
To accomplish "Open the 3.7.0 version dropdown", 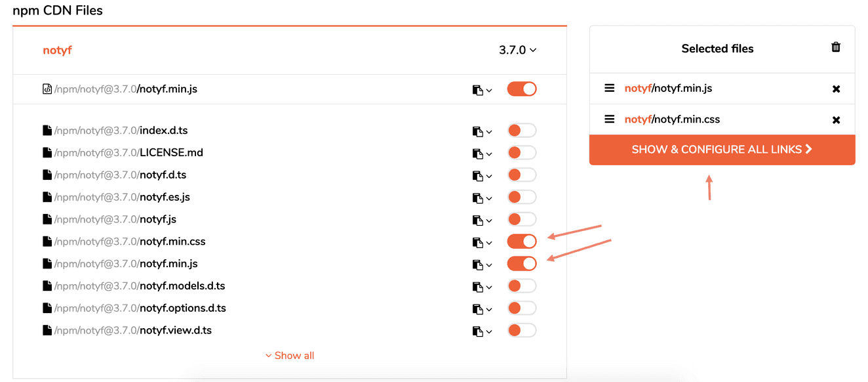I will tap(517, 50).
